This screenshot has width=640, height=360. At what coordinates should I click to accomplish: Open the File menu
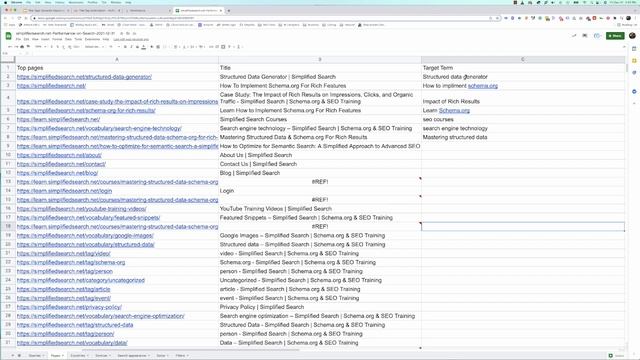click(18, 39)
